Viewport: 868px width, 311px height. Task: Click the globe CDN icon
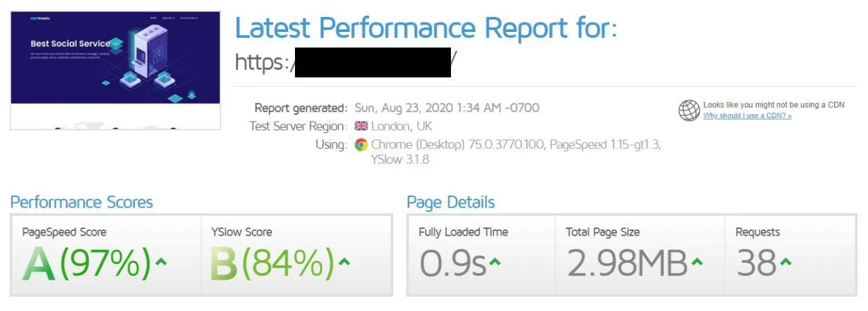tap(689, 110)
